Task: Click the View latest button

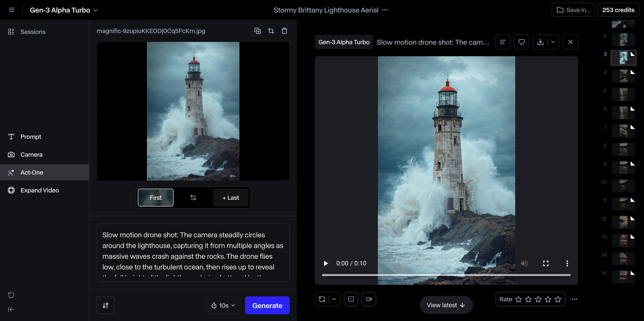Action: pyautogui.click(x=446, y=305)
